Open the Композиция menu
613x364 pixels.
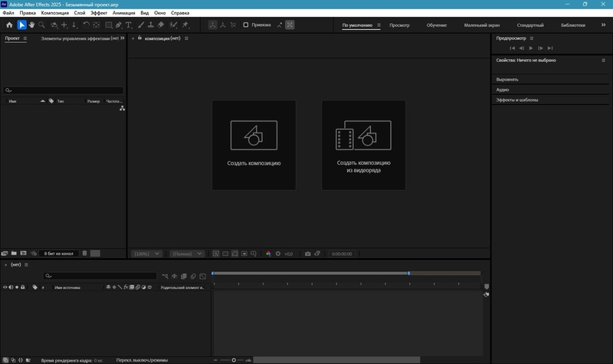point(54,13)
